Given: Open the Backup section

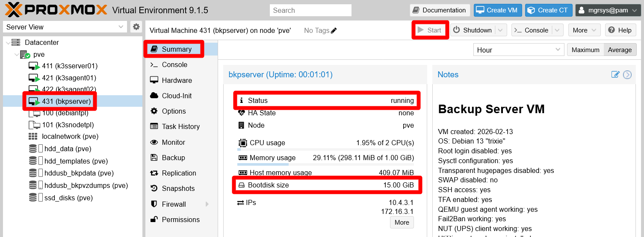Looking at the screenshot, I should point(181,158).
